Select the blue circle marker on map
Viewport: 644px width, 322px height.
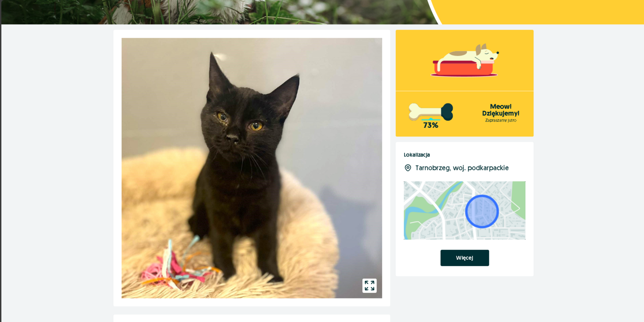[482, 212]
